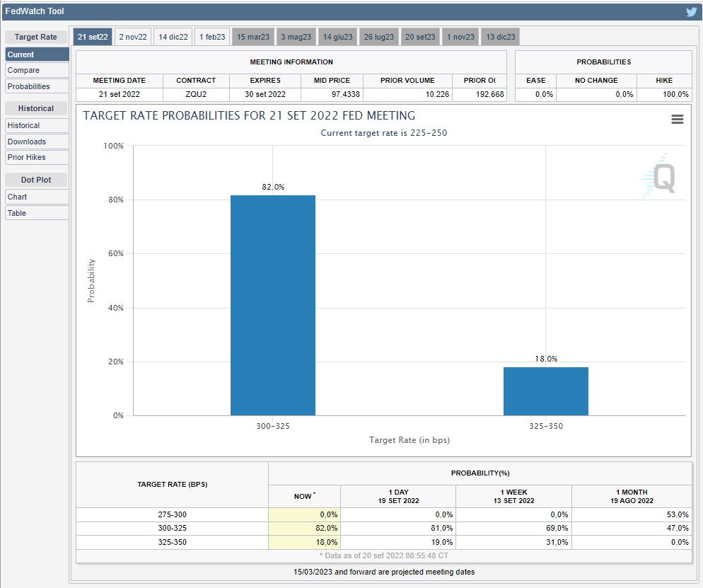Open the 14 dic22 meeting tab
703x588 pixels.
pos(173,37)
